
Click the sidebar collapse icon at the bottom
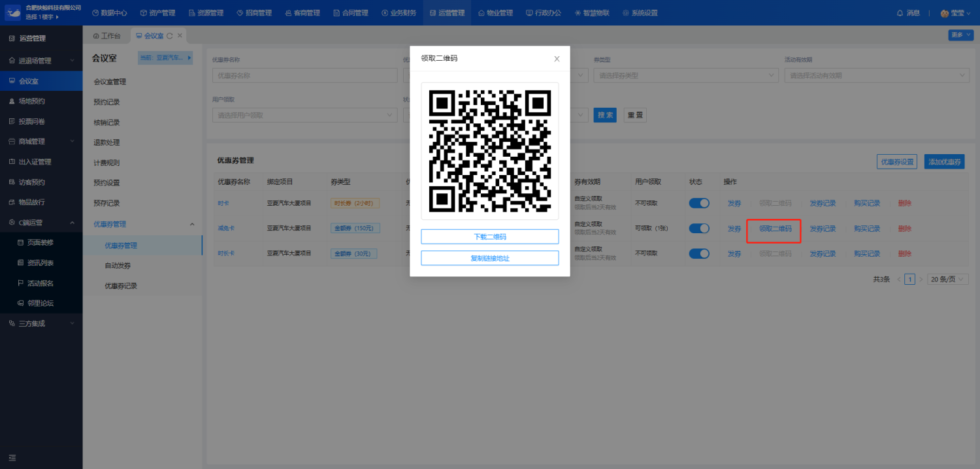12,457
